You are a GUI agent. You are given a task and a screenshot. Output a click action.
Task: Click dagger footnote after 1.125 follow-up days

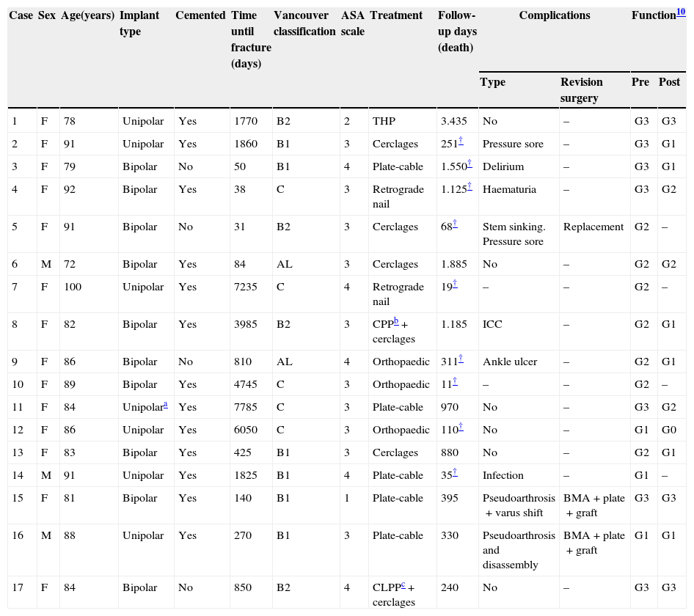[469, 186]
